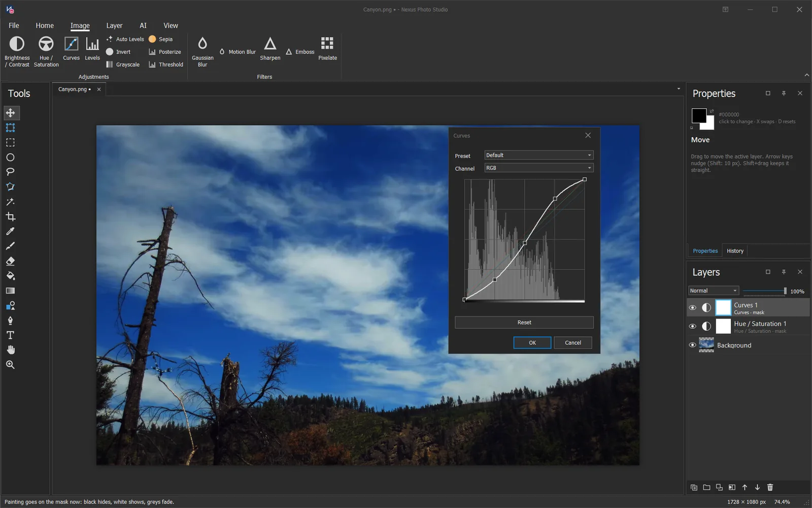The height and width of the screenshot is (508, 812).
Task: Apply the Motion Blur filter
Action: 238,52
